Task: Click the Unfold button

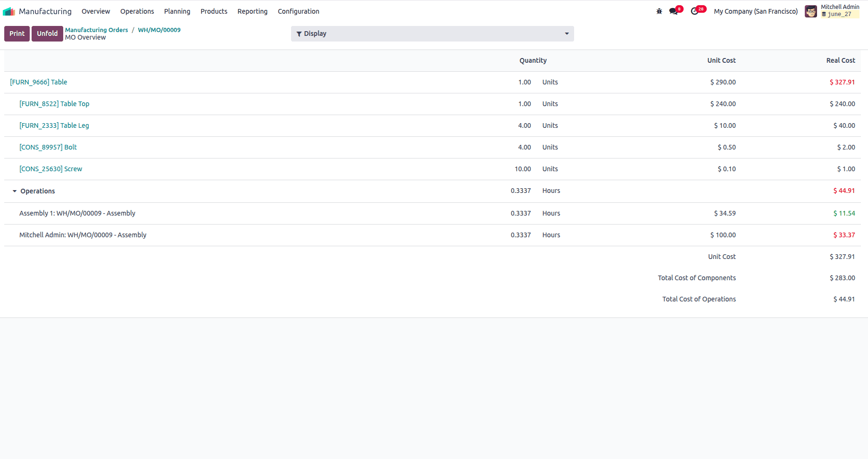Action: click(x=47, y=33)
